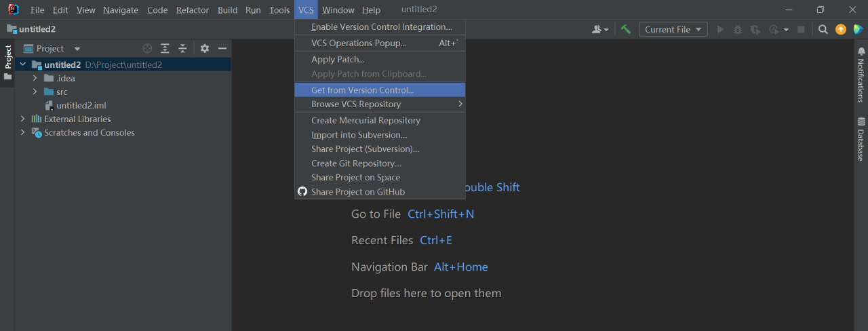This screenshot has width=868, height=331.
Task: Click Collapse All icon in Project panel
Action: (182, 48)
